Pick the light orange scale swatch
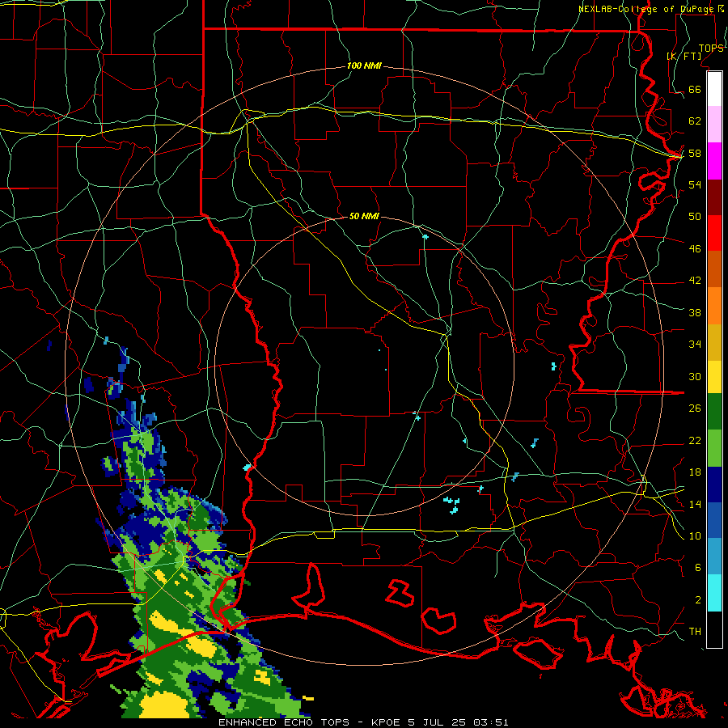The width and height of the screenshot is (728, 728). pos(714,306)
